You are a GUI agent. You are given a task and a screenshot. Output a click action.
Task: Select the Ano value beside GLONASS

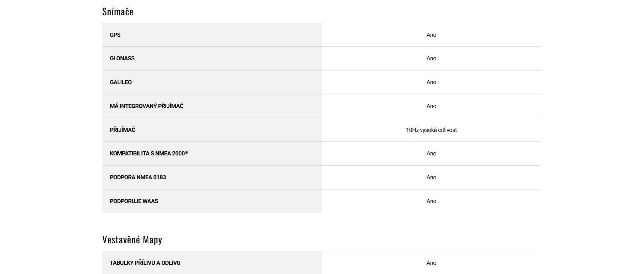click(431, 58)
